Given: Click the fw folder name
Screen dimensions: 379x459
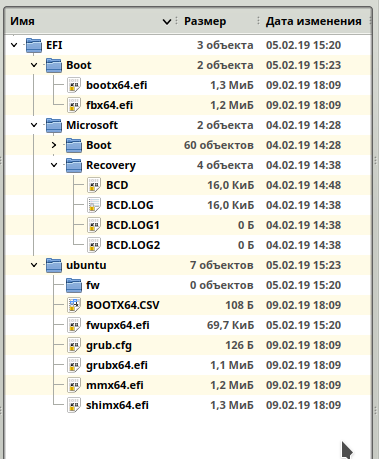Looking at the screenshot, I should tap(93, 285).
